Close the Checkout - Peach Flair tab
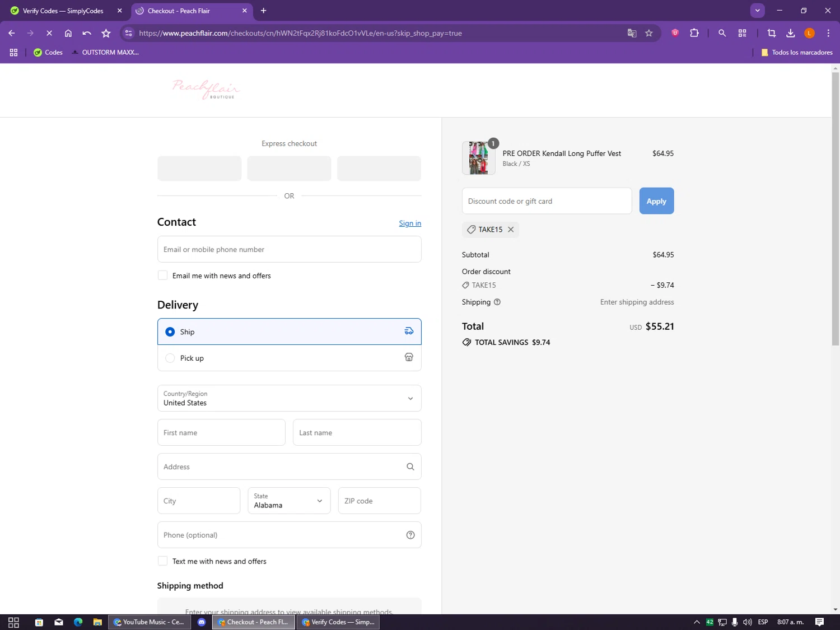The image size is (840, 630). (244, 11)
